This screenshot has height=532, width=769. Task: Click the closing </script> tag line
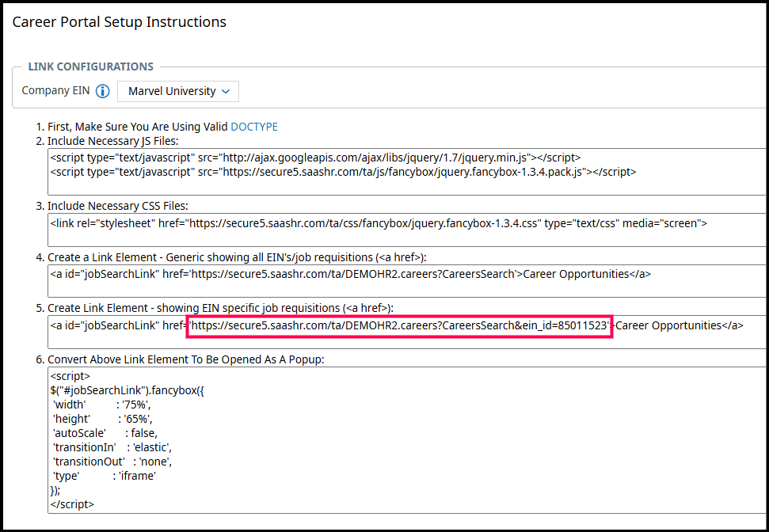pyautogui.click(x=72, y=503)
